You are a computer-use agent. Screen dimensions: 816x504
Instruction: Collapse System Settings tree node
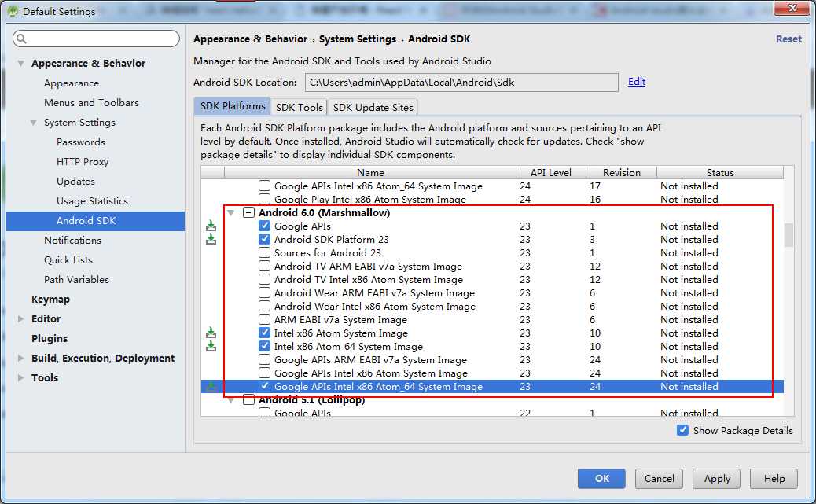pos(33,123)
